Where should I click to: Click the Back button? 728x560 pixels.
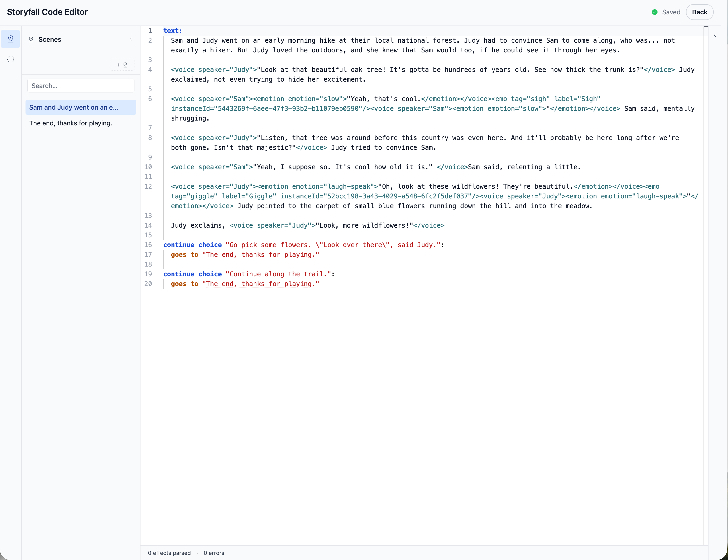pyautogui.click(x=699, y=12)
